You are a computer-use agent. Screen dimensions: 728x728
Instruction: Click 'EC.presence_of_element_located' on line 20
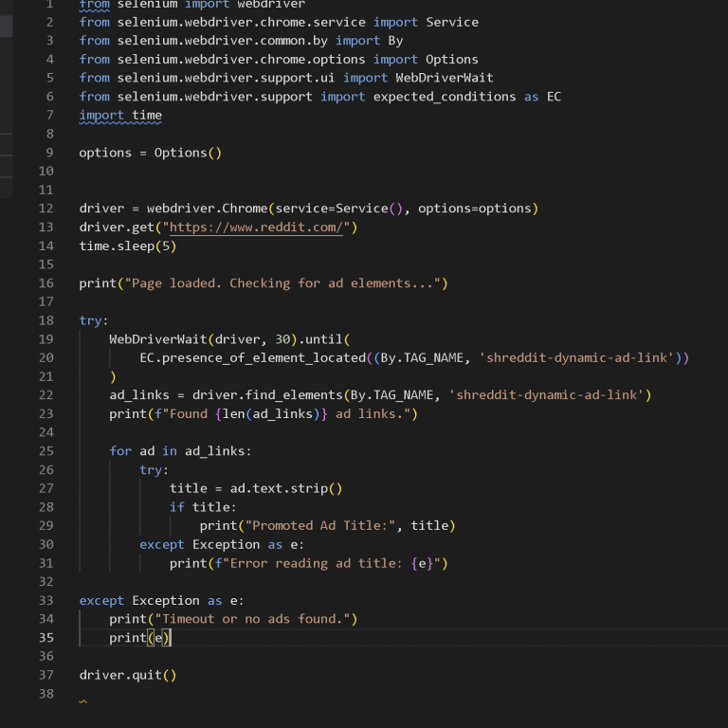[252, 358]
